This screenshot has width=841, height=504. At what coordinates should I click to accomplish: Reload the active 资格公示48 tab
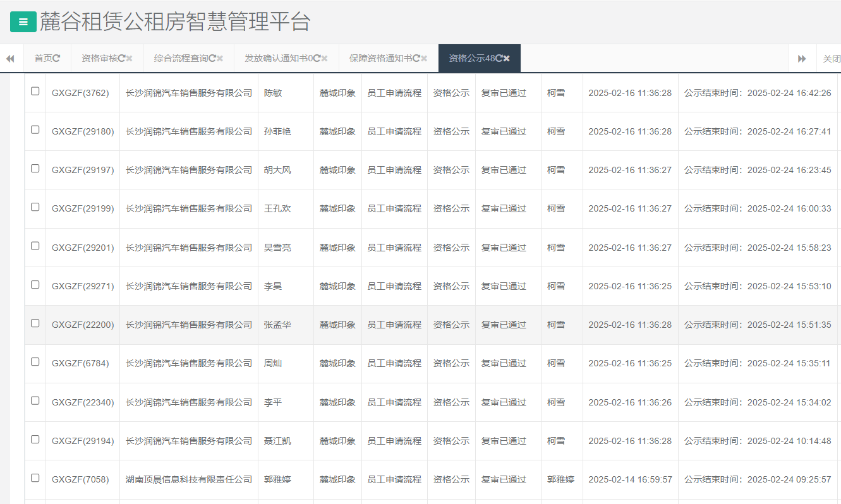pos(498,57)
